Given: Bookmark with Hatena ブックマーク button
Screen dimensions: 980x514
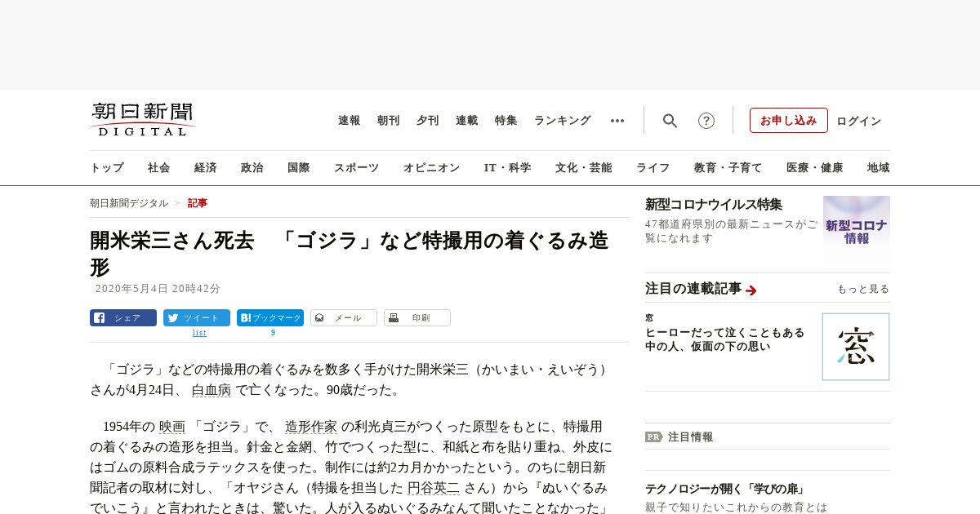Looking at the screenshot, I should tap(270, 318).
